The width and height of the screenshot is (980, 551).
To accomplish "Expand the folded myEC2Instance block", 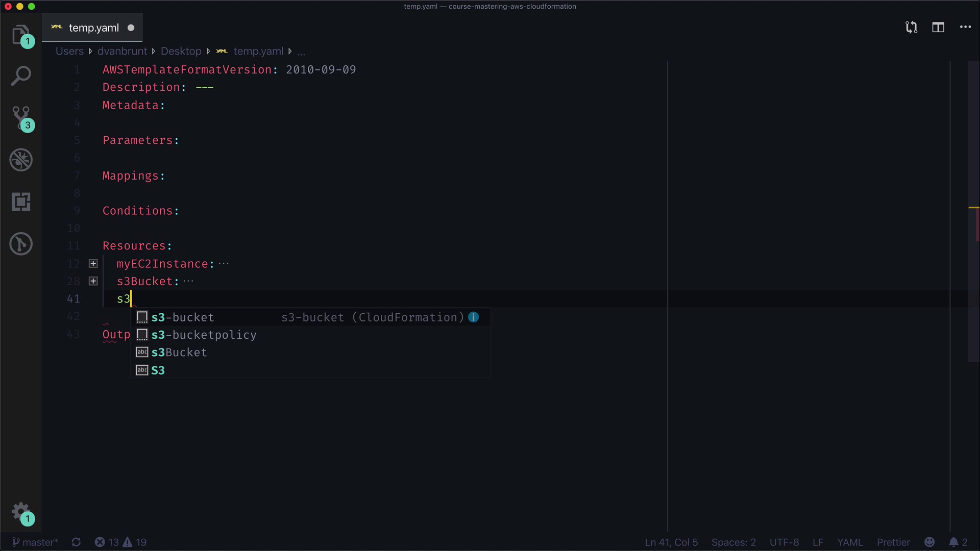I will (93, 264).
